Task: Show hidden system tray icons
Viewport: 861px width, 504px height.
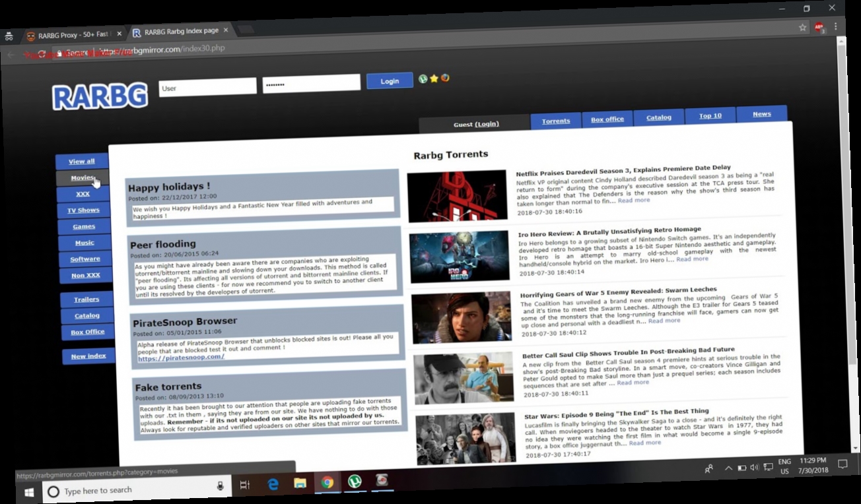Action: click(728, 468)
